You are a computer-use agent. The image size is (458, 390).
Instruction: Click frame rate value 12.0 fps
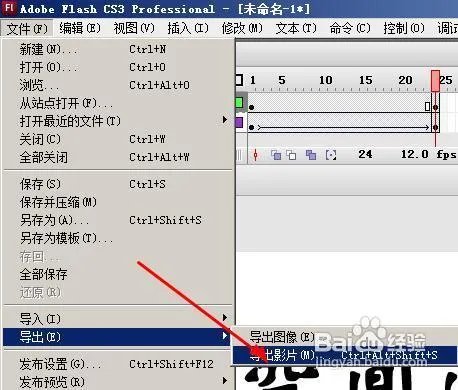coord(428,154)
